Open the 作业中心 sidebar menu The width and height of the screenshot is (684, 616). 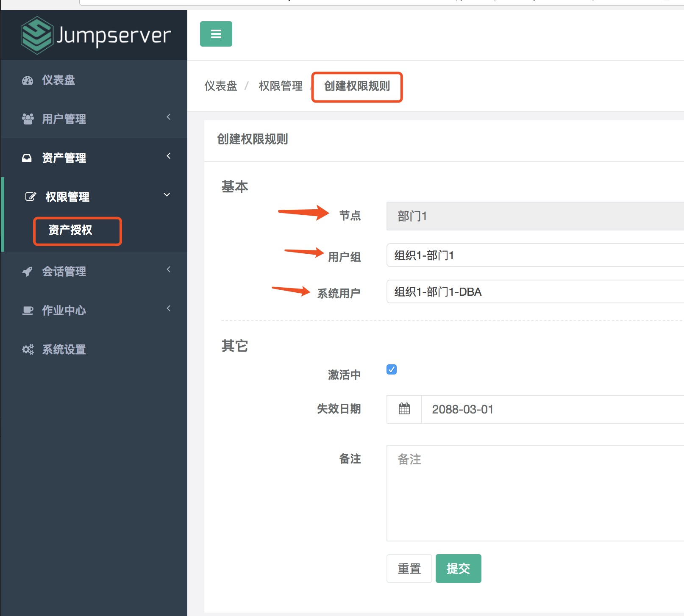[94, 311]
